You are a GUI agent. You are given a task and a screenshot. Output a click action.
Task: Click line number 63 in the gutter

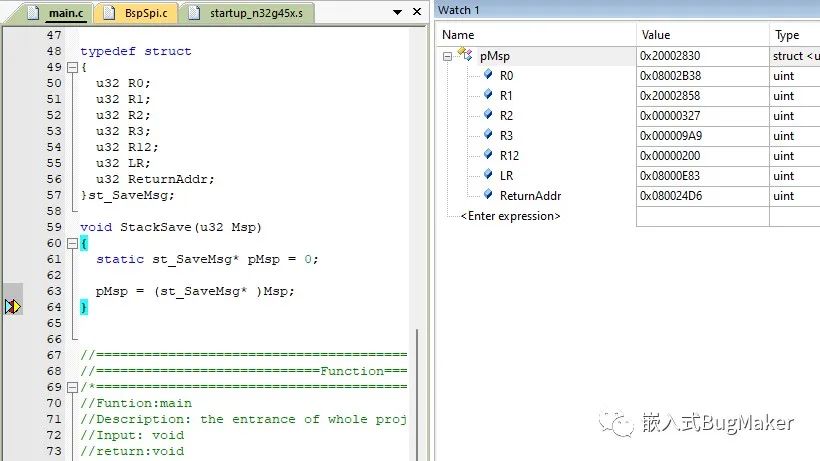point(54,291)
